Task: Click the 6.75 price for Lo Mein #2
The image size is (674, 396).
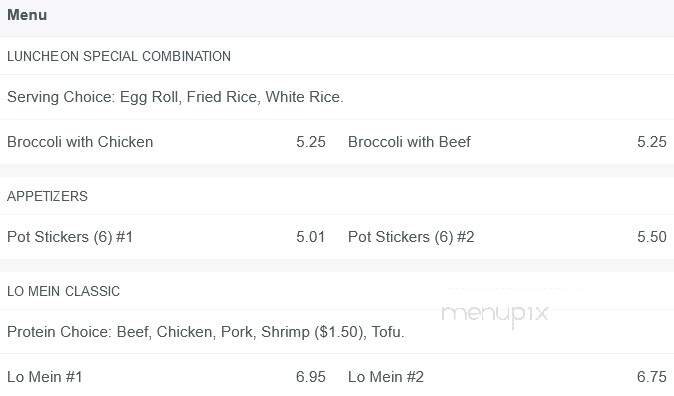Action: click(x=652, y=377)
